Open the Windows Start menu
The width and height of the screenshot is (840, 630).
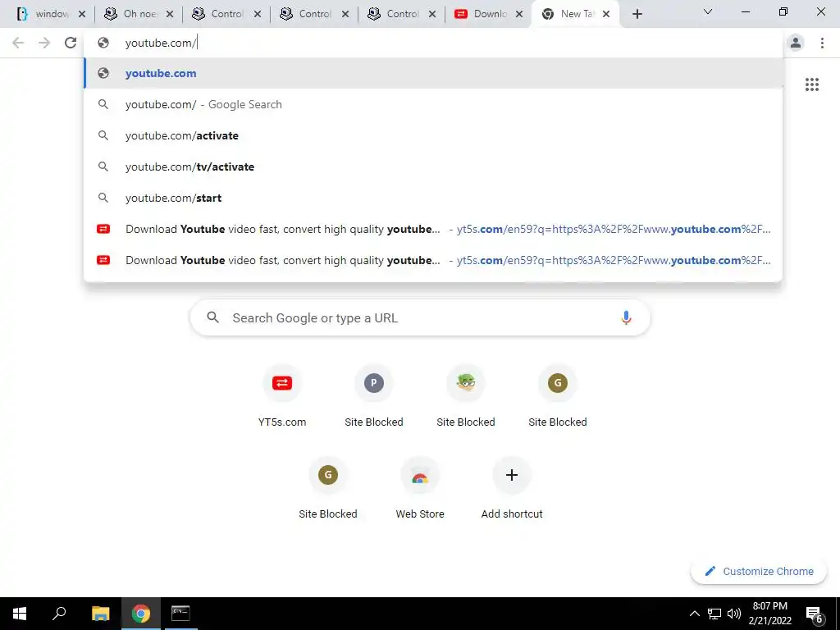point(20,614)
